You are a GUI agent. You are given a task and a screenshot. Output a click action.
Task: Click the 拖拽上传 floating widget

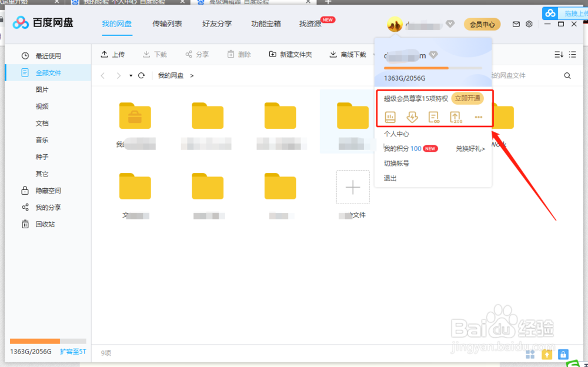point(565,14)
